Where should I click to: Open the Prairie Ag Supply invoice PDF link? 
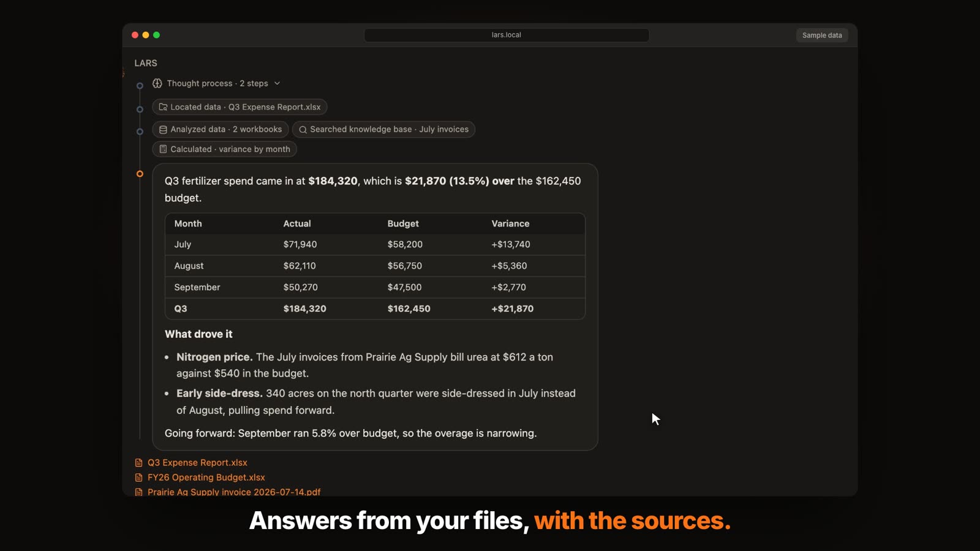pyautogui.click(x=234, y=492)
